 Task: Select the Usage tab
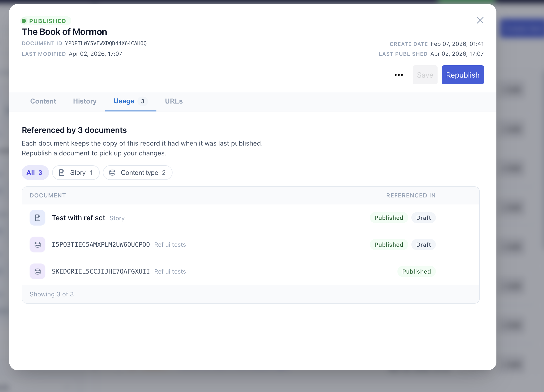pyautogui.click(x=131, y=101)
